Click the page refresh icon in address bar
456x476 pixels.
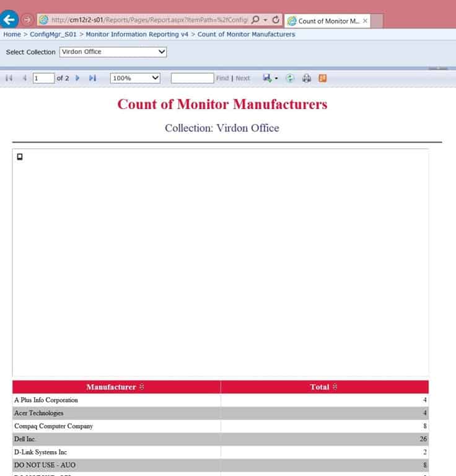point(276,20)
